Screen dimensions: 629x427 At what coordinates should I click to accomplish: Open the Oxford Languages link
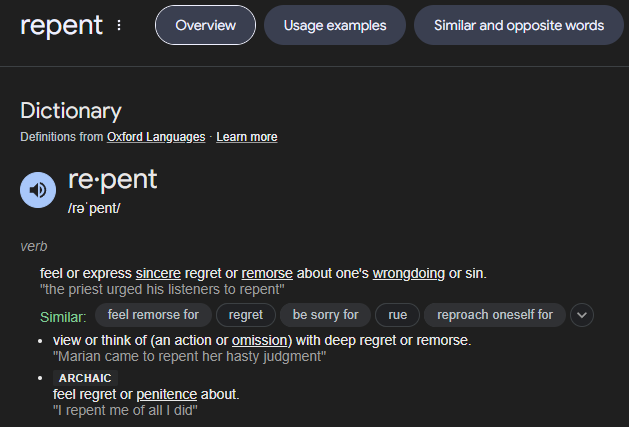pos(156,137)
